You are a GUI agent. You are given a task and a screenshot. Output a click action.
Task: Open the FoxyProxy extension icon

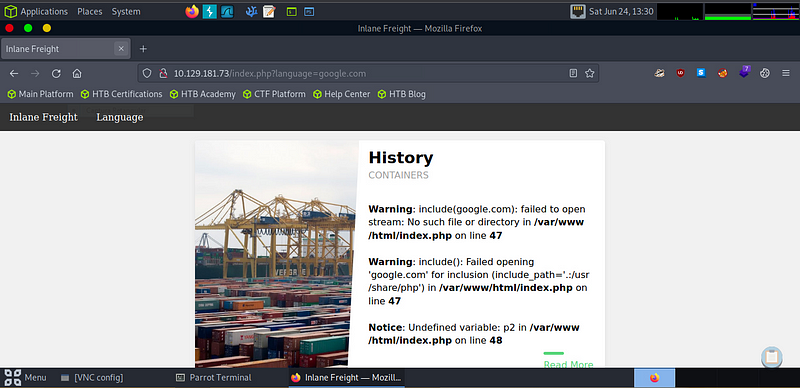[x=722, y=73]
